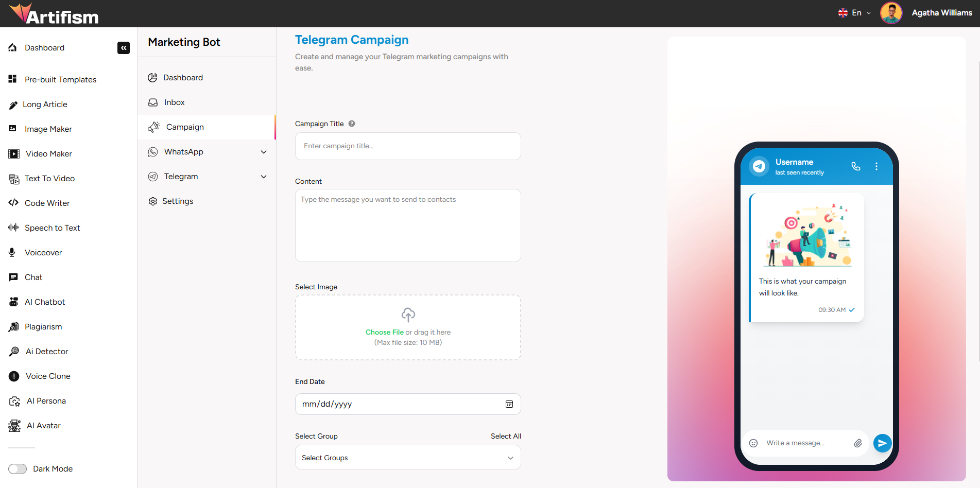Viewport: 980px width, 488px height.
Task: Open the Voice Clone tool
Action: pyautogui.click(x=48, y=376)
